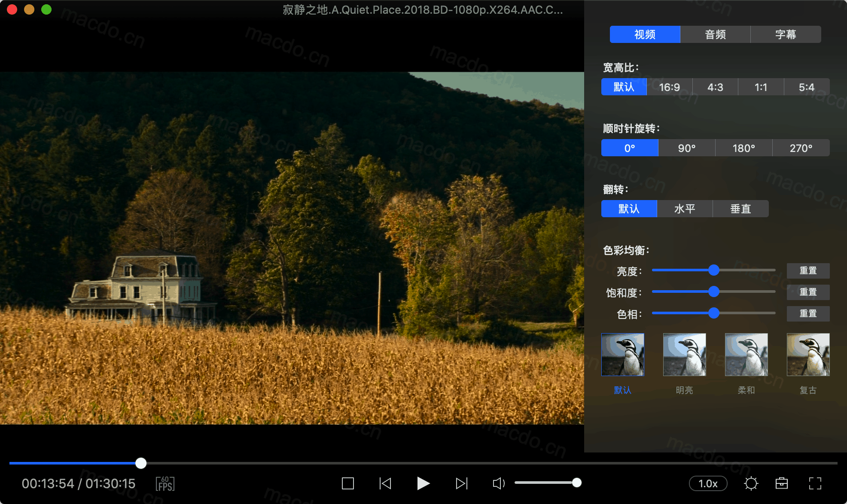Click the video frame showing the farmhouse
The image size is (847, 504).
tap(292, 248)
